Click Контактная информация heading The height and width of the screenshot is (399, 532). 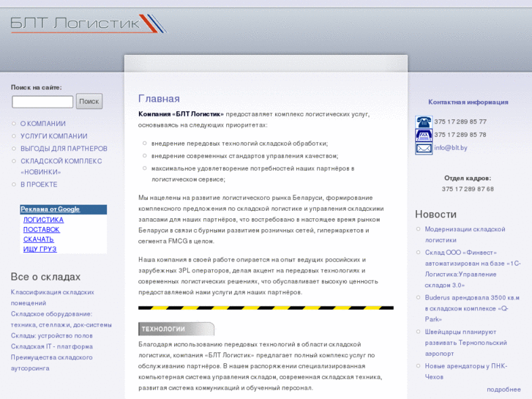coord(468,102)
